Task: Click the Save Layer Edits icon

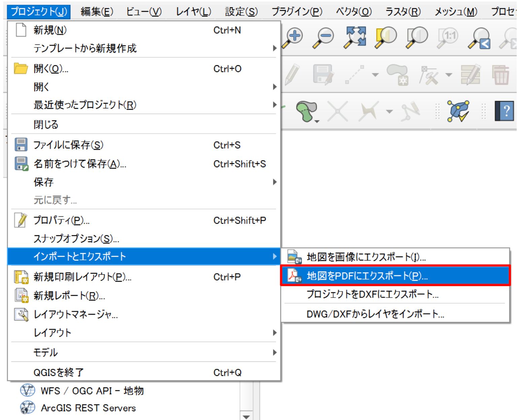Action: click(x=323, y=74)
